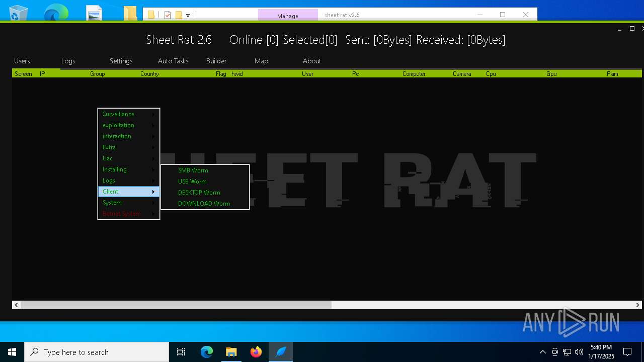Screen dimensions: 644x362
Task: Pick DESKTOP Worm in the submenu
Action: (x=205, y=193)
